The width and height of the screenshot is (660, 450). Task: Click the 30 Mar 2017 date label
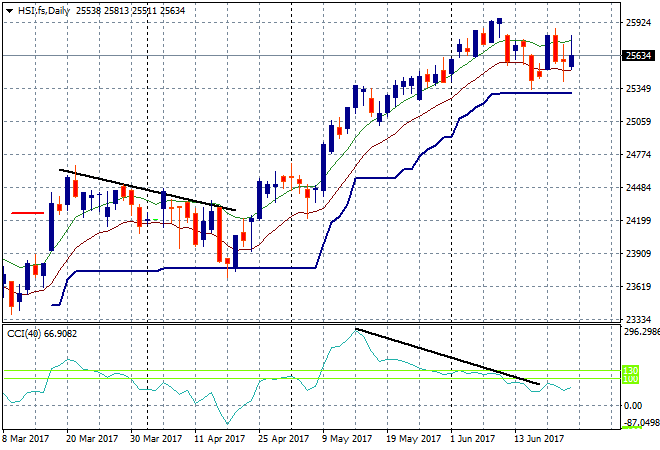156,439
